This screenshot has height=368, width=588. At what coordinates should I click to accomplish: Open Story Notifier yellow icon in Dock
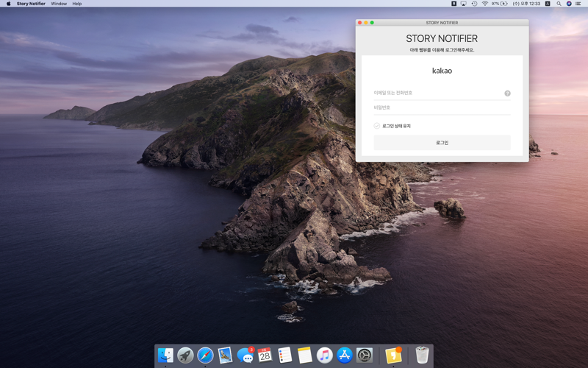(x=393, y=355)
